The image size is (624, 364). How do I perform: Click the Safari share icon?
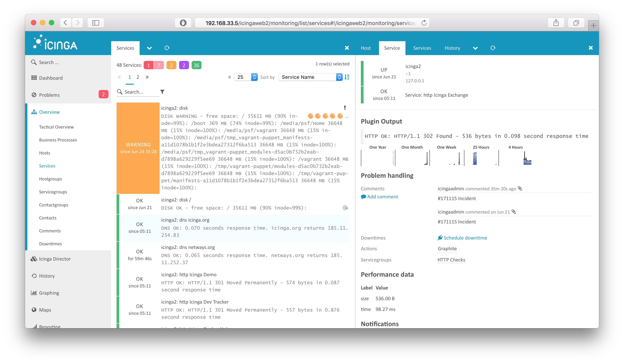556,23
